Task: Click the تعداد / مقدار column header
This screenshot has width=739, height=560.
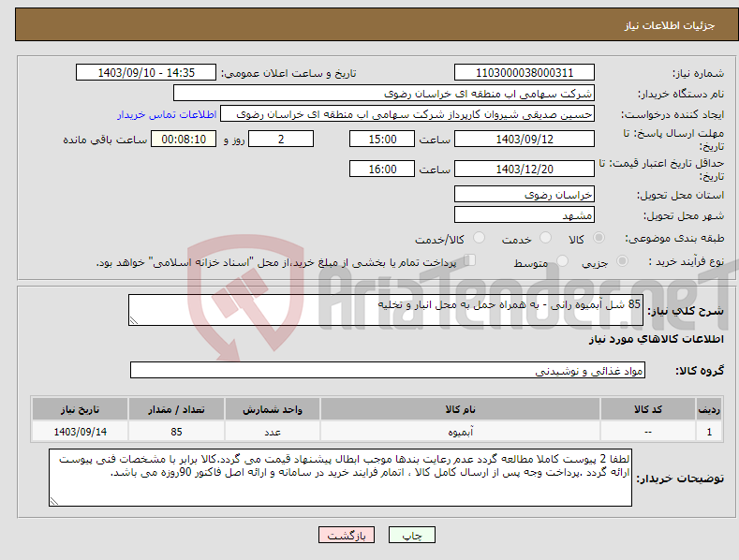Action: [176, 409]
